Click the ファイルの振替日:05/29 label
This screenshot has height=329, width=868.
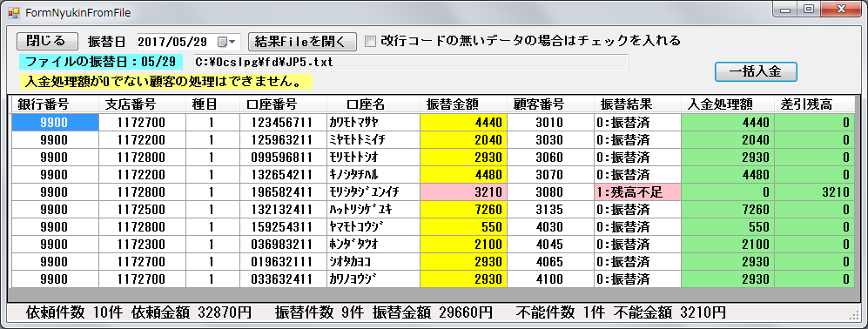click(101, 62)
